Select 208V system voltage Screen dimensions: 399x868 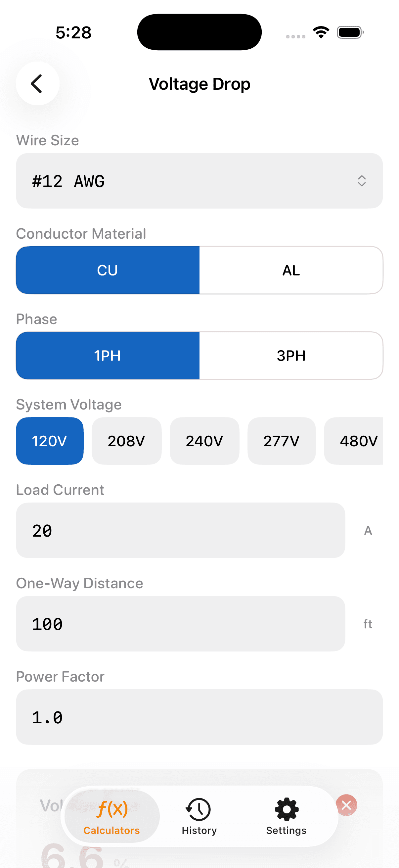(126, 441)
